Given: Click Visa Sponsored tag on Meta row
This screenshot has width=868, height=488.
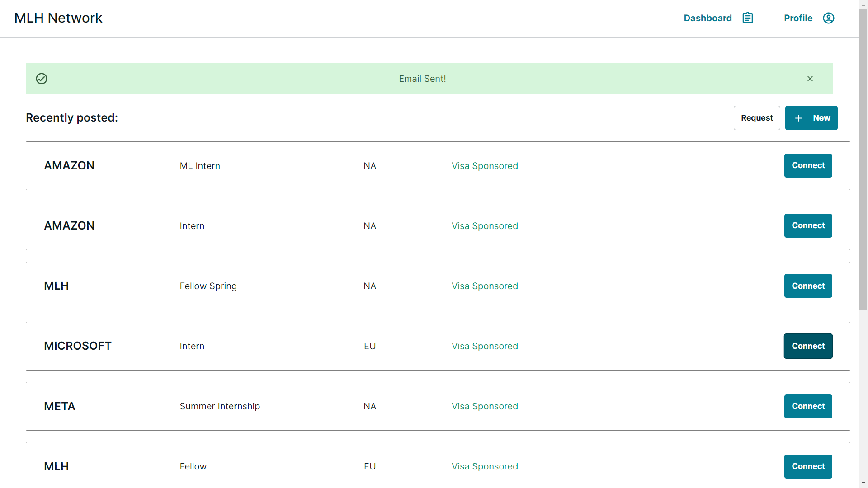Looking at the screenshot, I should coord(485,406).
